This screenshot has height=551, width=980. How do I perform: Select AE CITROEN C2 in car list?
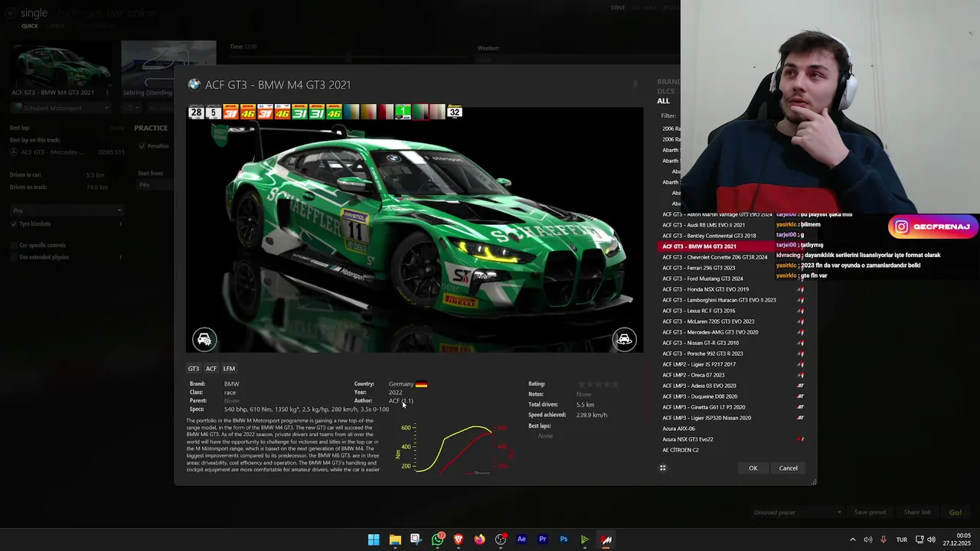733,450
